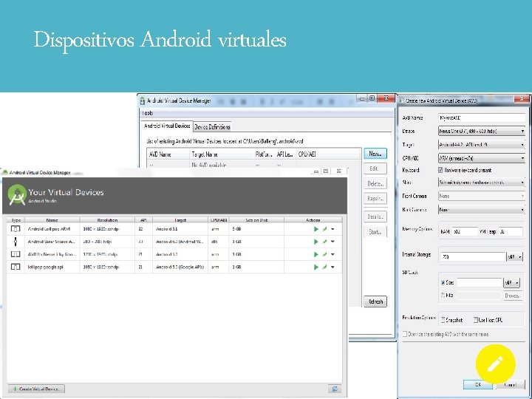Sort by the Size on Disk column header
The image size is (532, 399).
pos(256,220)
